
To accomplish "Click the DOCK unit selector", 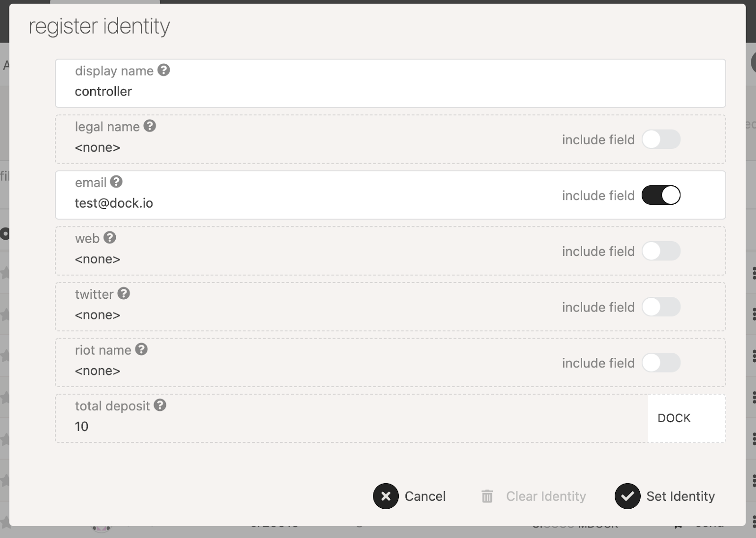I will (x=687, y=418).
